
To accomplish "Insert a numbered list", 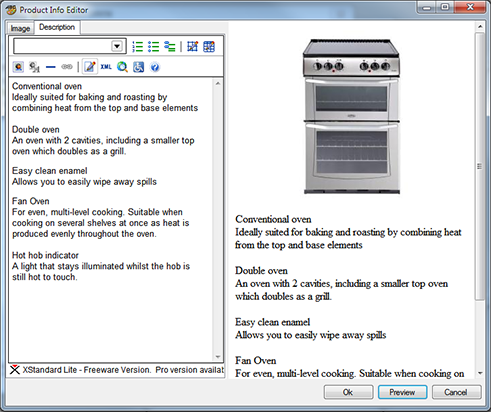I will [137, 47].
